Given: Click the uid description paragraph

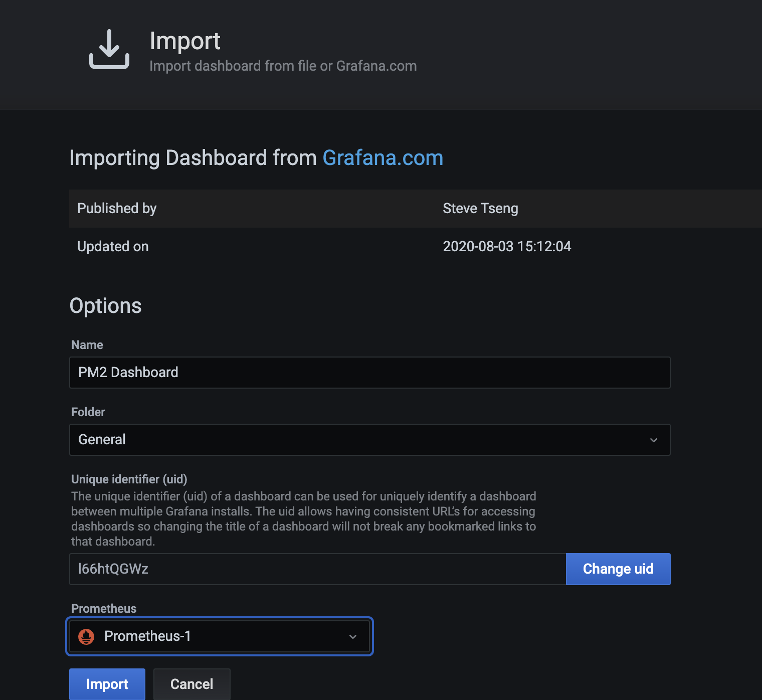Looking at the screenshot, I should [x=304, y=519].
